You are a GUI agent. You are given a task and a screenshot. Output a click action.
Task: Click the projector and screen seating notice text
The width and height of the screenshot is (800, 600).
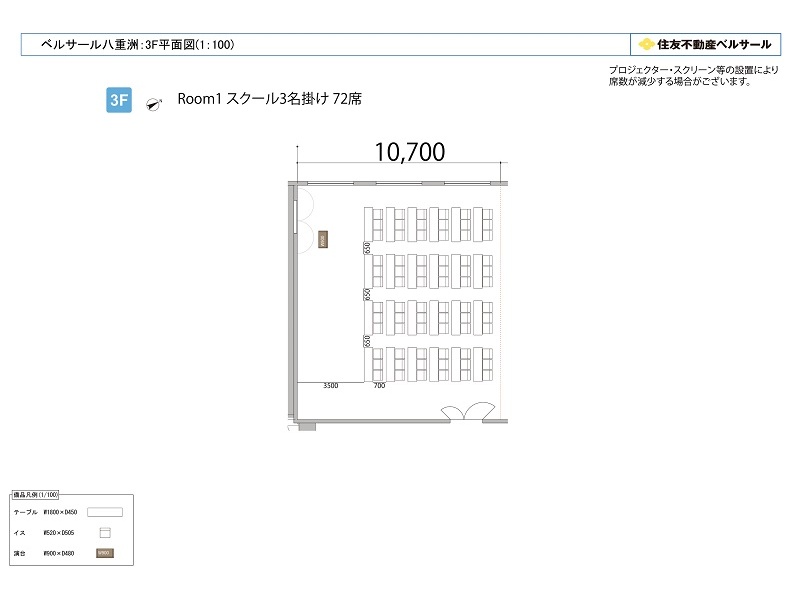pos(693,76)
